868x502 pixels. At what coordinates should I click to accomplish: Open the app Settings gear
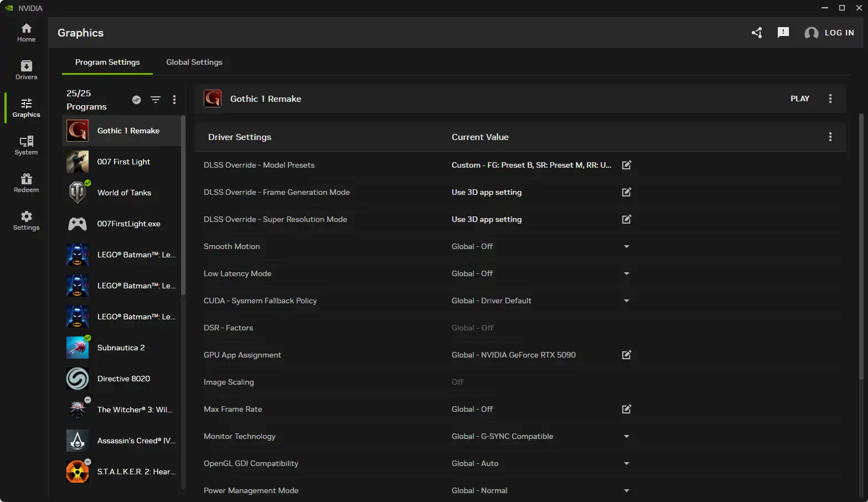click(x=26, y=221)
